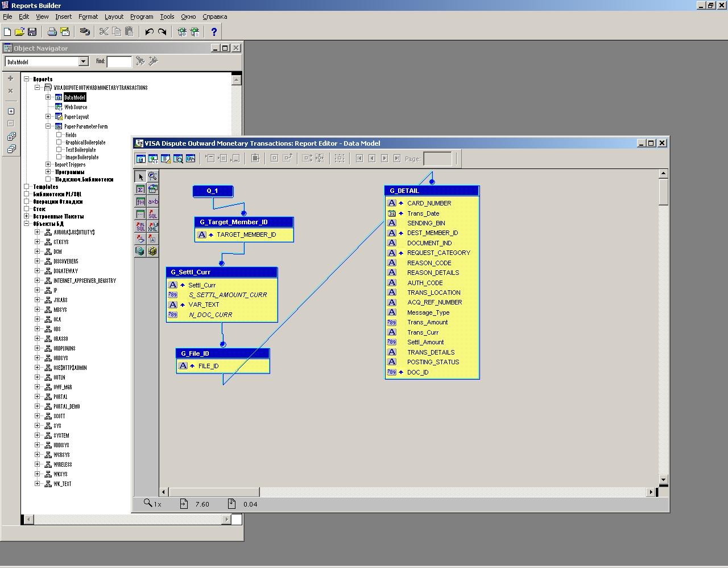The image size is (728, 568).
Task: Expand the Paper Layout tree node
Action: pyautogui.click(x=48, y=117)
